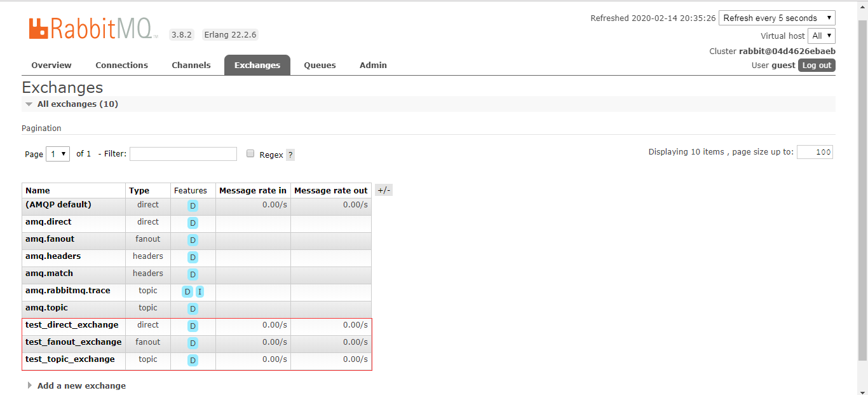This screenshot has height=395, width=868.
Task: Open the refresh interval dropdown
Action: click(x=777, y=18)
